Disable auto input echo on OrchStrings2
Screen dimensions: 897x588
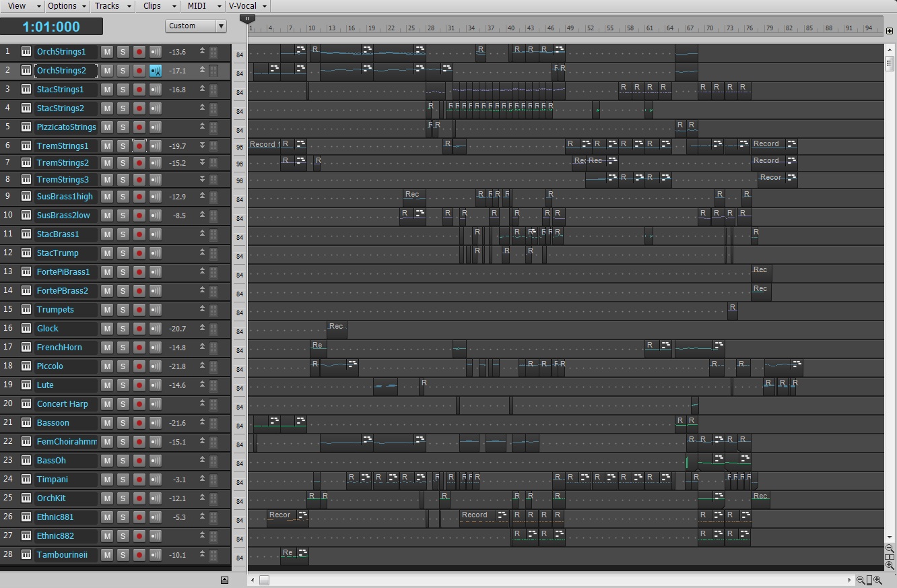[156, 71]
